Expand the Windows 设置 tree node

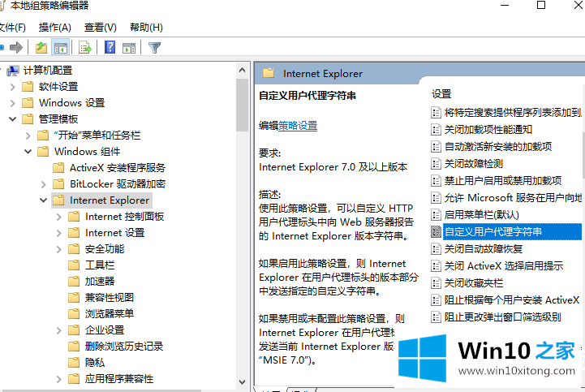[x=13, y=103]
